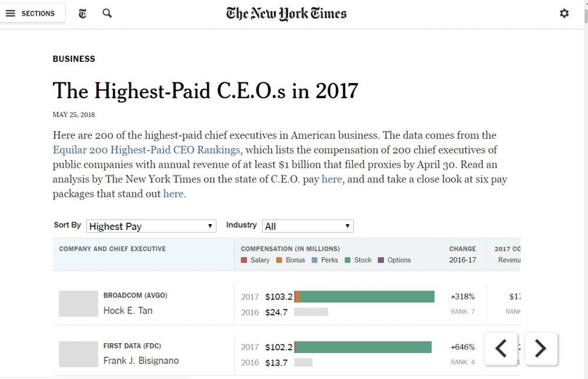Click Frank J. Bisignano's photo thumbnail

pyautogui.click(x=78, y=354)
